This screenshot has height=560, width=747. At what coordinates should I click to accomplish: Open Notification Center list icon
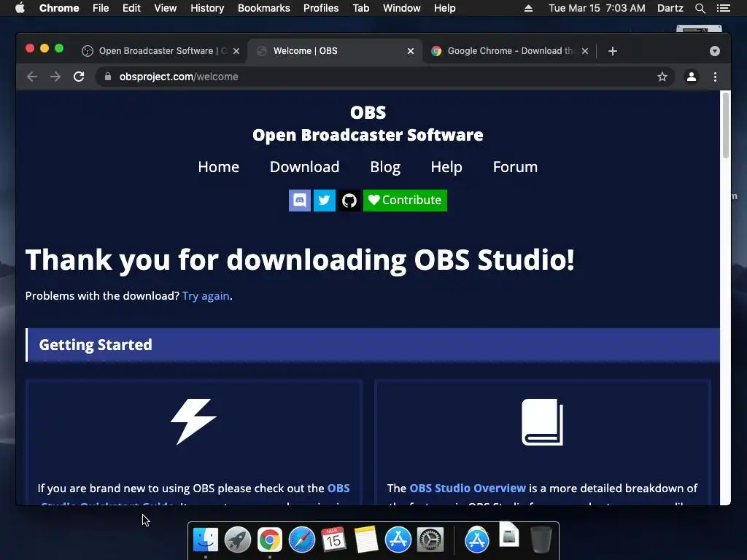click(723, 8)
